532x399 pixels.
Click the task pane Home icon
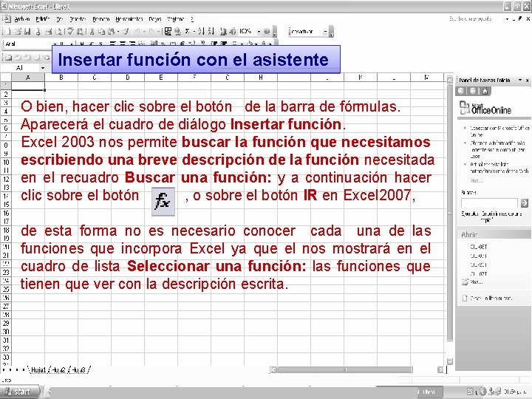[x=485, y=91]
